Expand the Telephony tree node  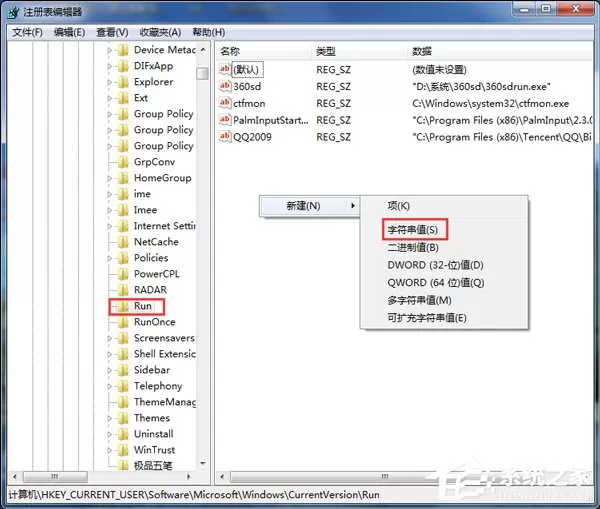pos(109,386)
